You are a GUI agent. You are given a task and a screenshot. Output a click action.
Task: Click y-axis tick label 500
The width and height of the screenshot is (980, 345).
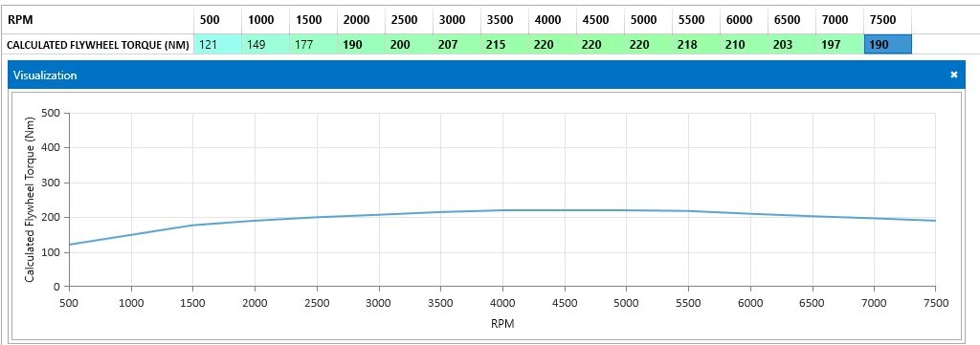pyautogui.click(x=51, y=113)
